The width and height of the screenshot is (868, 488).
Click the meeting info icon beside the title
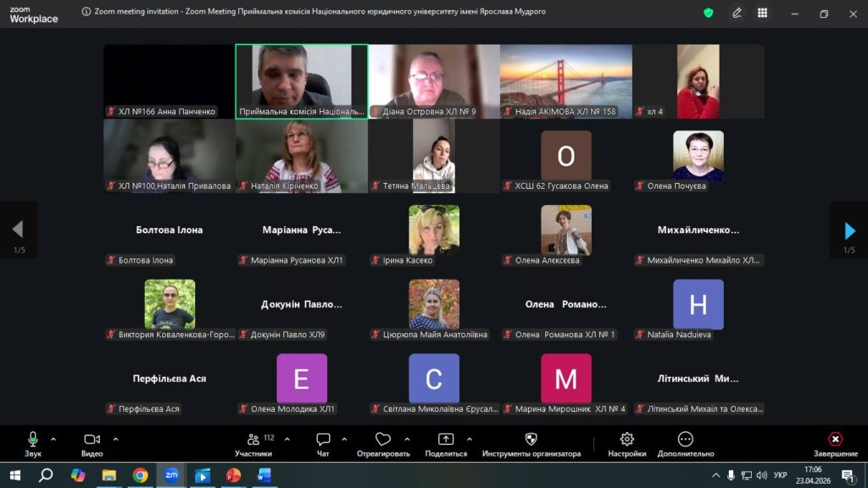pos(86,13)
